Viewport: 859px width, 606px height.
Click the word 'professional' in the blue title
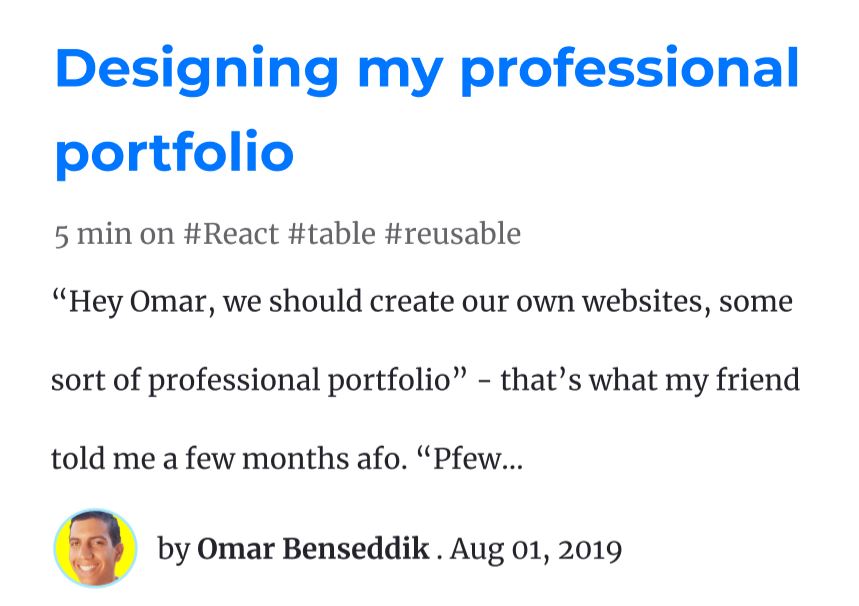[x=629, y=70]
